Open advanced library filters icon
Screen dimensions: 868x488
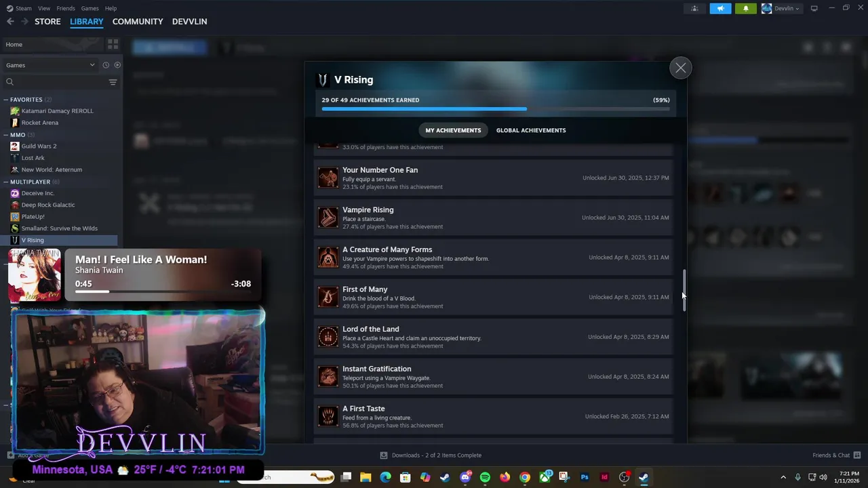(113, 82)
